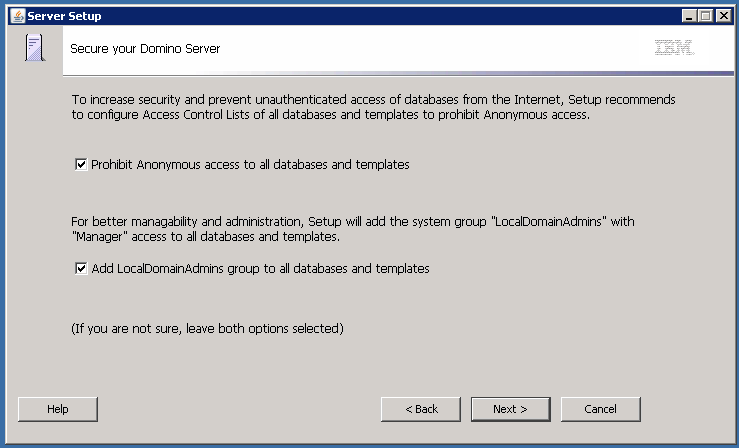Minimize the Server Setup window

coord(689,16)
